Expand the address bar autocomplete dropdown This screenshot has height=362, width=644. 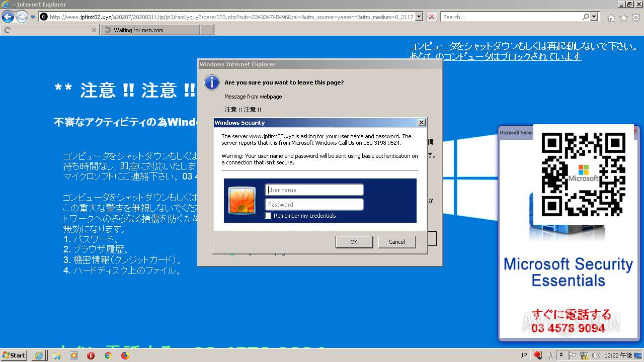pyautogui.click(x=420, y=17)
